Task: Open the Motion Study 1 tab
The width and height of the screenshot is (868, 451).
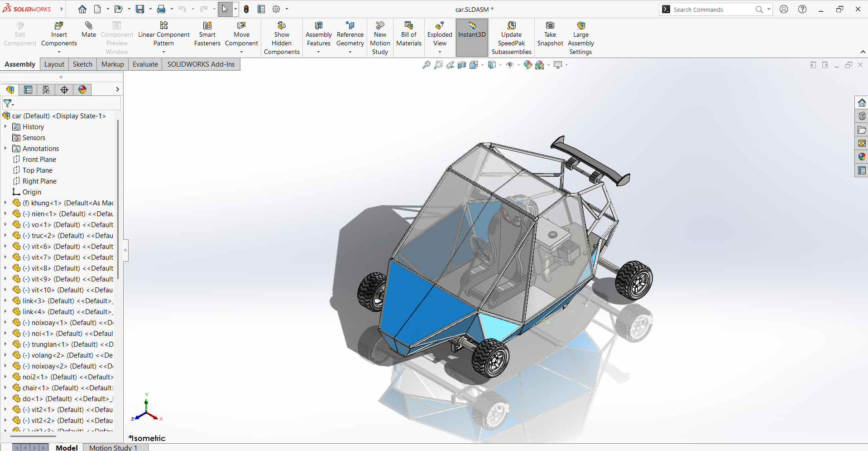Action: coord(113,447)
